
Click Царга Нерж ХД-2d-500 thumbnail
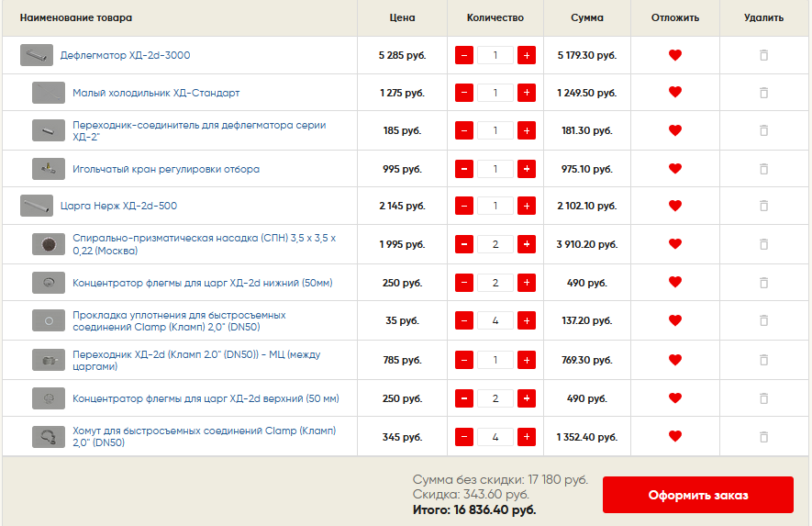pyautogui.click(x=37, y=206)
